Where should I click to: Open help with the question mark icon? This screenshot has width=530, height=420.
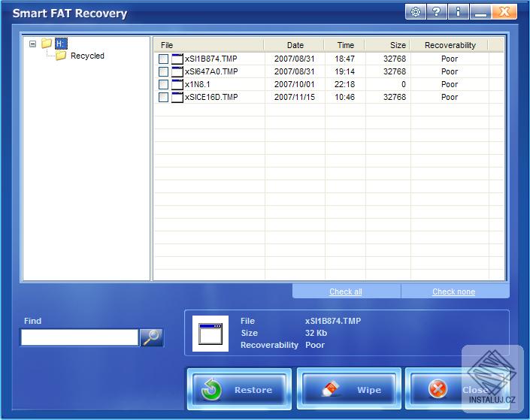coord(436,12)
